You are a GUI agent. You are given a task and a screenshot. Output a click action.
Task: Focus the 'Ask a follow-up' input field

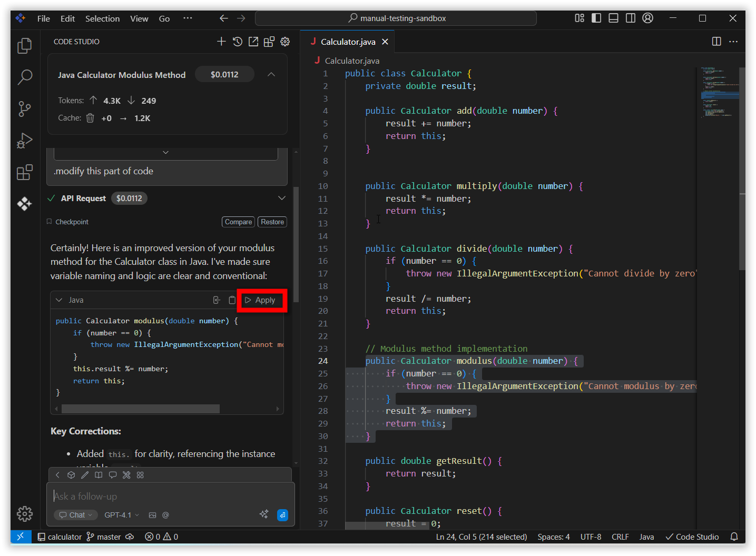pyautogui.click(x=170, y=496)
